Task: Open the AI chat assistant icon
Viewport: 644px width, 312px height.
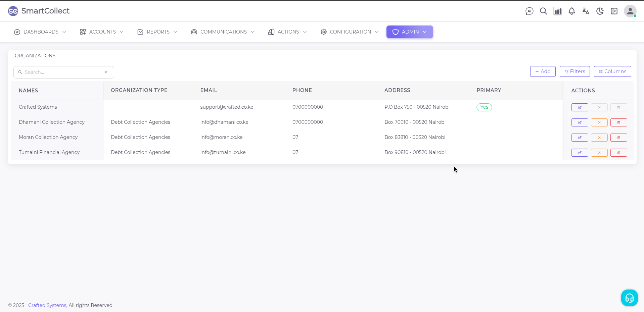Action: (x=529, y=11)
